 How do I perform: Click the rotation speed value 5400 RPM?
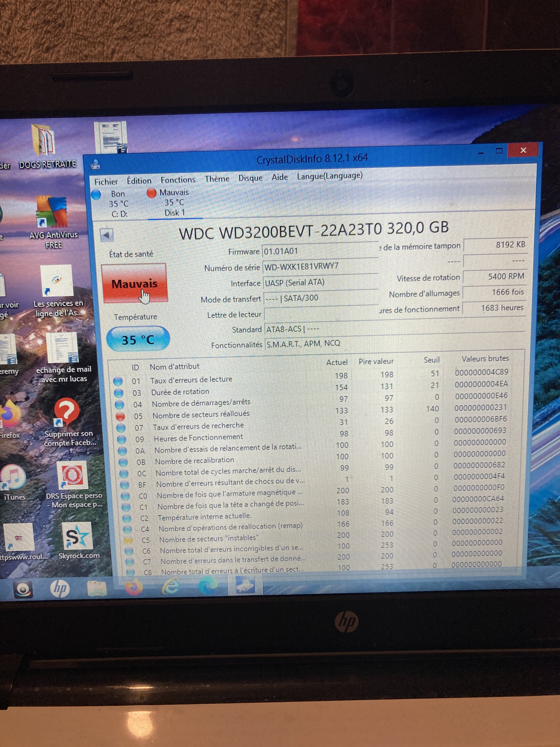(x=495, y=277)
